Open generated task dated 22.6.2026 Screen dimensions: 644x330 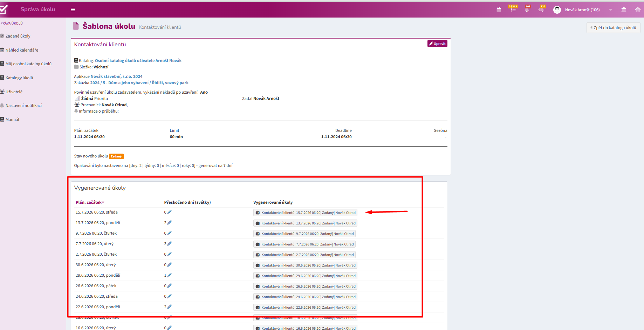305,307
